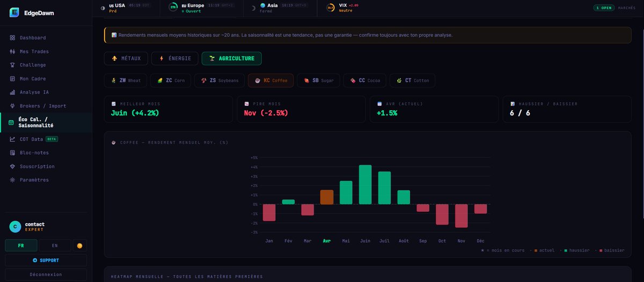Viewport: 644px width, 282px height.
Task: Choose ZS Soybeans commodity
Action: pos(219,81)
